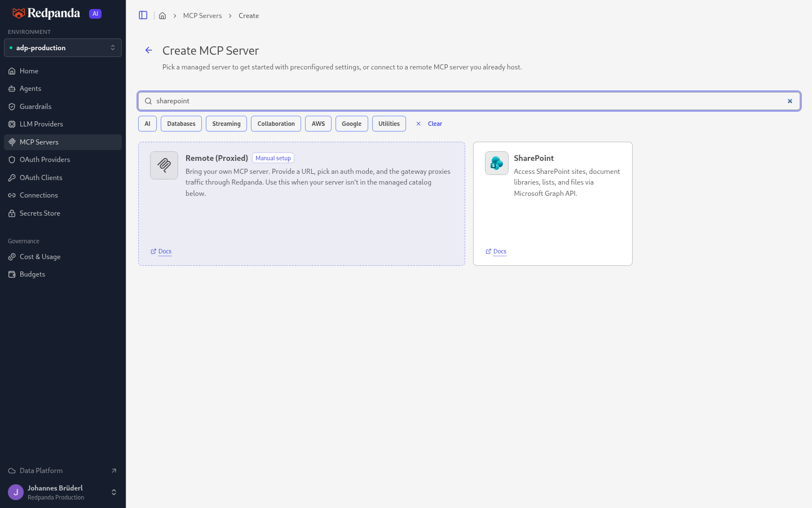Click the Remote (Proxied) server icon
812x508 pixels.
[x=164, y=165]
